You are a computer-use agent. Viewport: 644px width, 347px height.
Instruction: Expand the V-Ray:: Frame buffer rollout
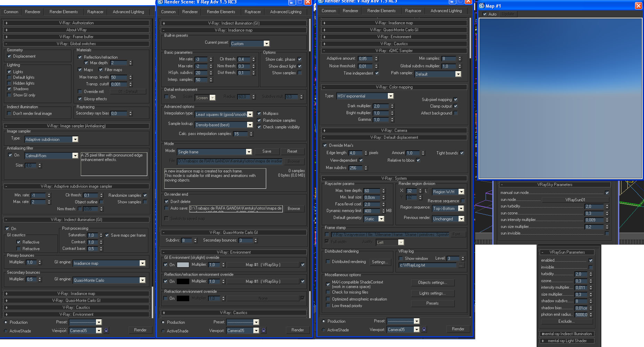click(x=76, y=37)
